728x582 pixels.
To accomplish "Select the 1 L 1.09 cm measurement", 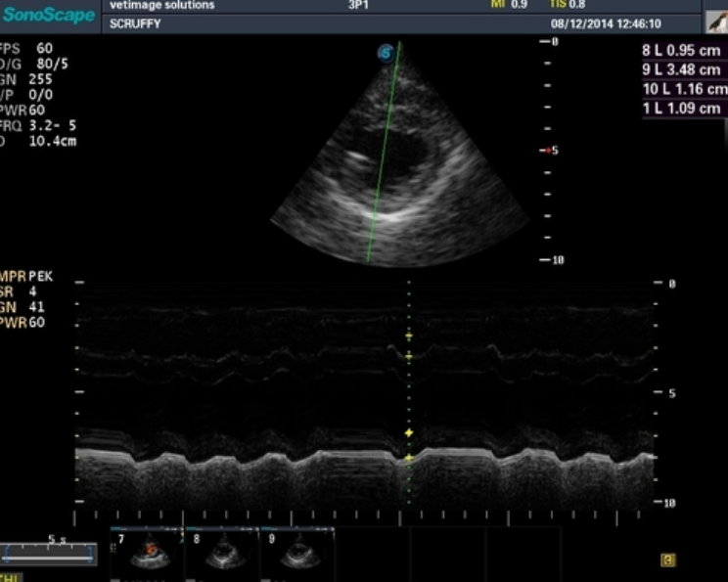I will pos(684,109).
